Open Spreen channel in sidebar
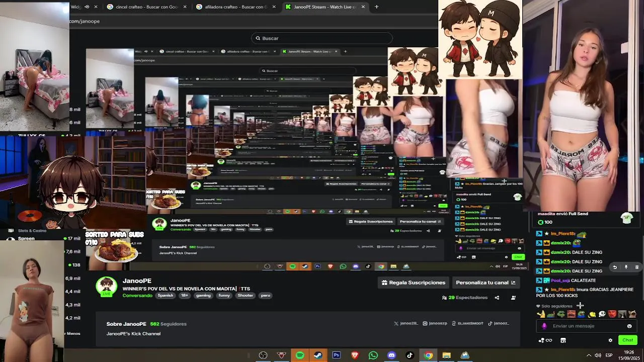 pos(26,238)
